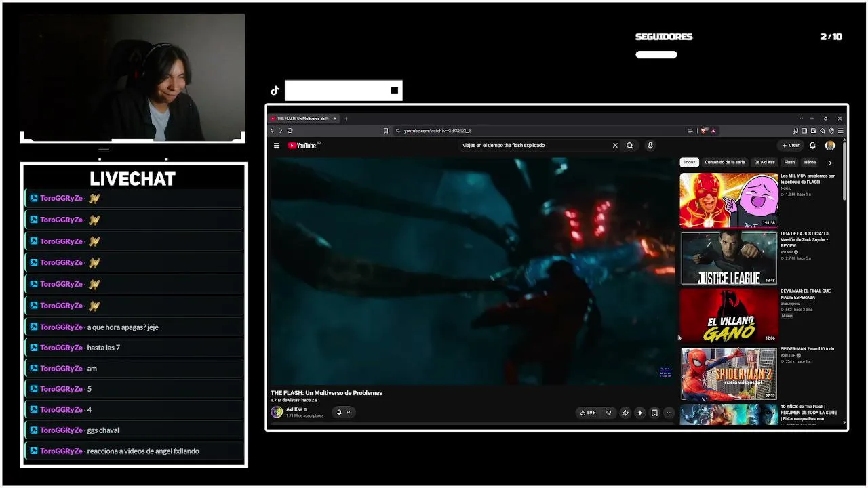Like the video showing 69 k
Viewport: 868px width, 488px height.
click(587, 413)
